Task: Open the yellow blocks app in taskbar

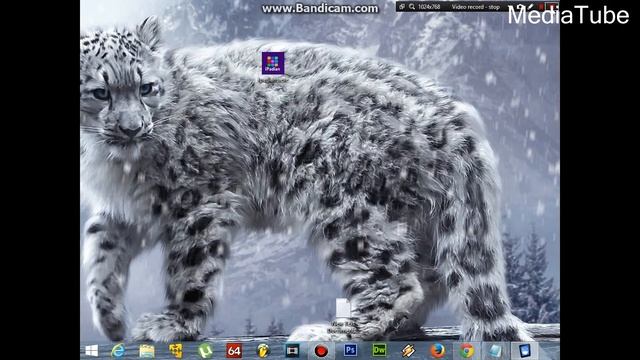Action: pyautogui.click(x=176, y=351)
